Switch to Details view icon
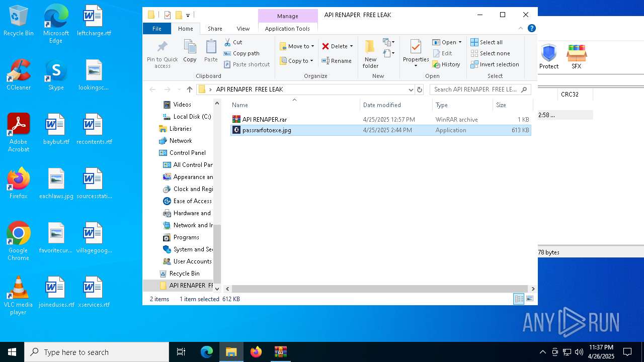 click(x=518, y=299)
